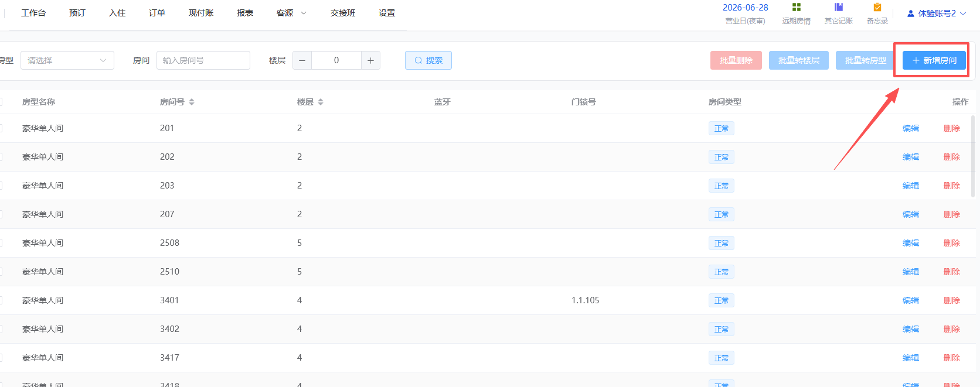Delete room 2508 via 删除 link
The image size is (980, 387).
pyautogui.click(x=952, y=243)
